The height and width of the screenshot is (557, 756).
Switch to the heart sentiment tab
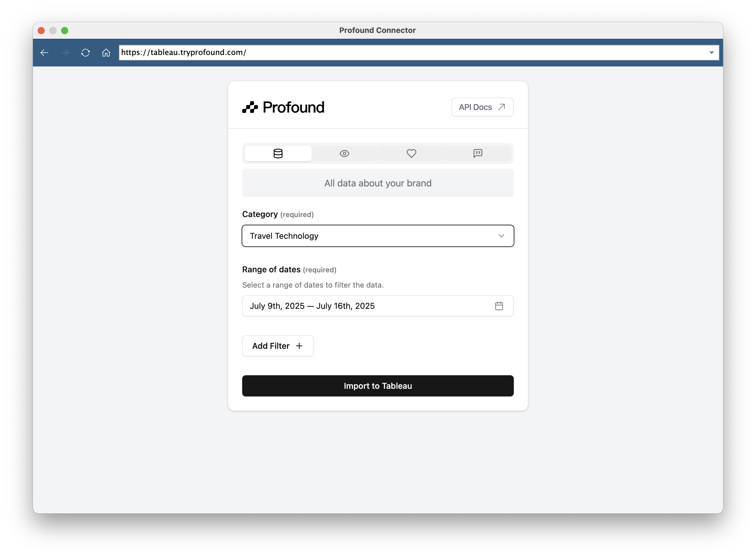tap(411, 154)
